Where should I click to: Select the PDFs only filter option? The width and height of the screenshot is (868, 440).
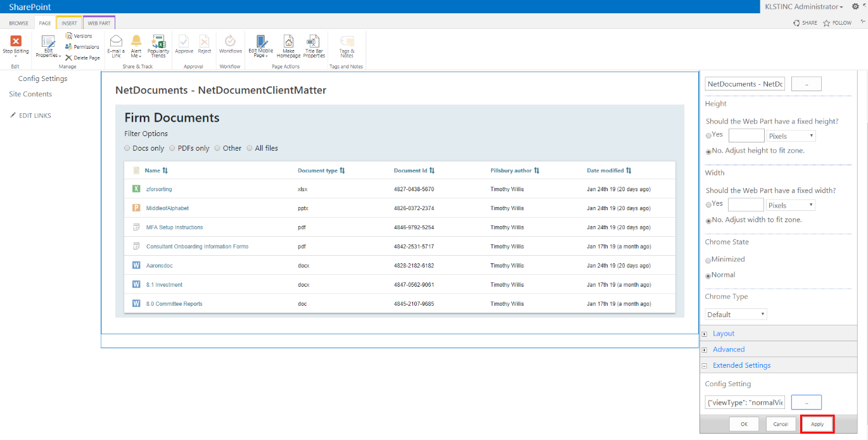coord(172,148)
